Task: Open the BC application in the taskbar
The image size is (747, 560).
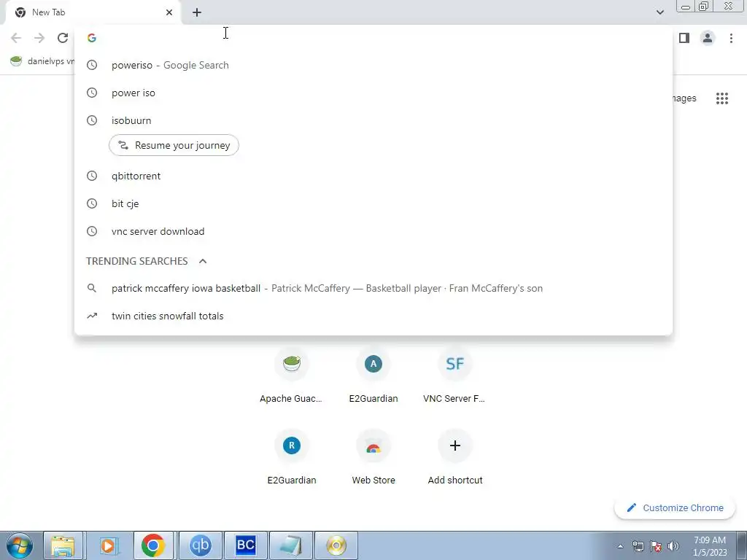Action: point(245,545)
